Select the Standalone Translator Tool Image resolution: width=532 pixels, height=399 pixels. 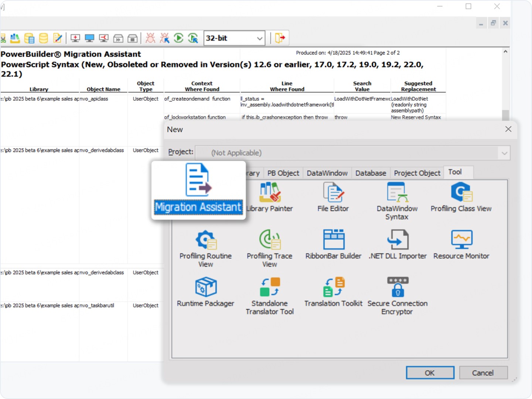(270, 296)
